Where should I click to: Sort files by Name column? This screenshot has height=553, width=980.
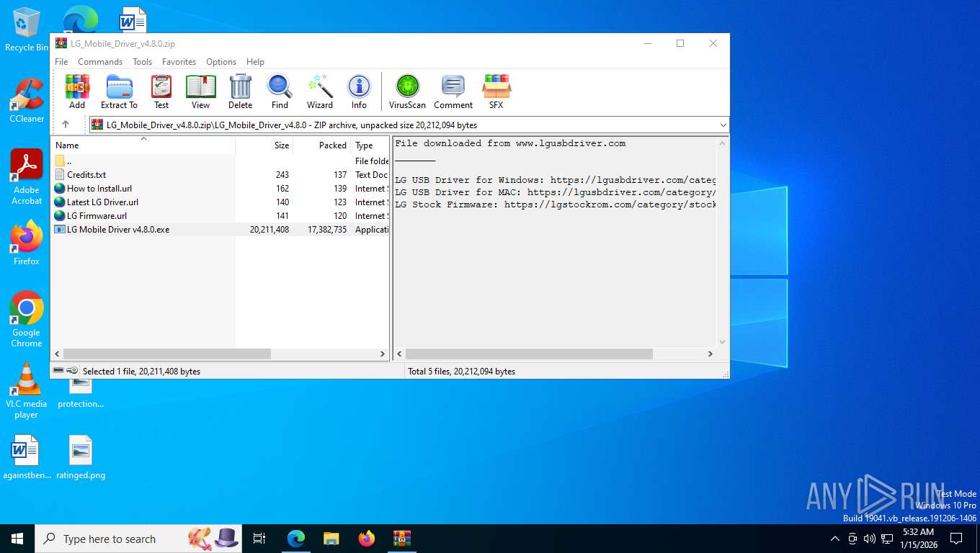[x=143, y=145]
